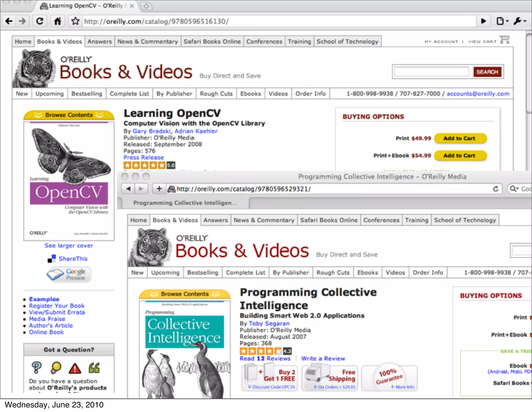
Task: Click the Chrome go arrow button
Action: pos(483,21)
